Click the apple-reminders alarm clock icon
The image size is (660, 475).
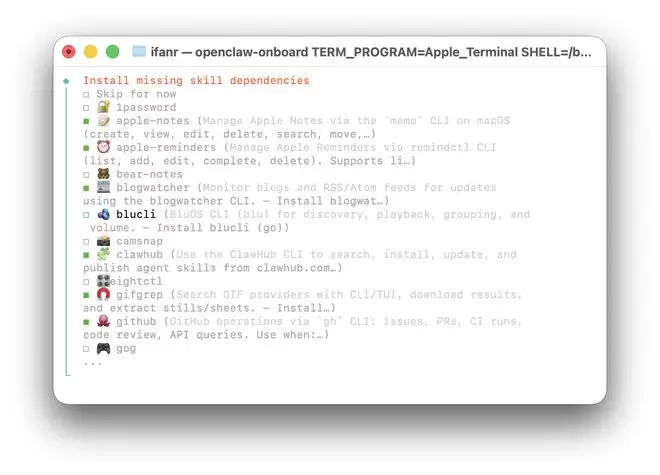[x=104, y=147]
